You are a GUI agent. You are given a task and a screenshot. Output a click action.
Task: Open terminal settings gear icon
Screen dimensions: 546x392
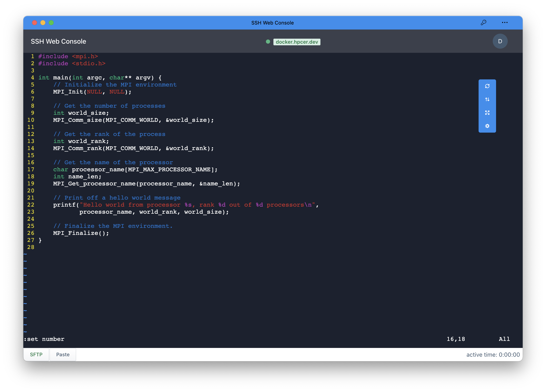coord(487,126)
